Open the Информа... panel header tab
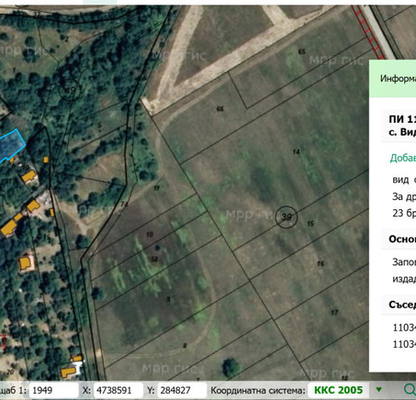 [398, 79]
